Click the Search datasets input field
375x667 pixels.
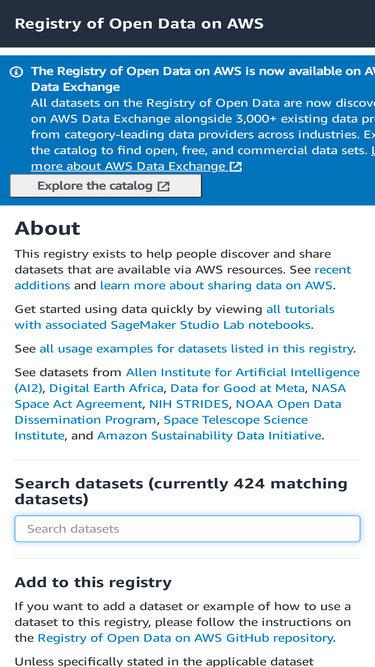(188, 529)
